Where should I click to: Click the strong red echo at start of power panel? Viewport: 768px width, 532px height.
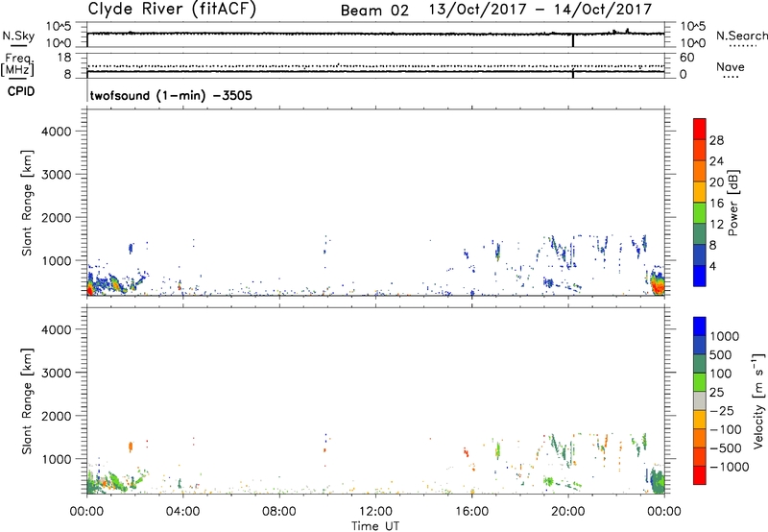click(89, 289)
